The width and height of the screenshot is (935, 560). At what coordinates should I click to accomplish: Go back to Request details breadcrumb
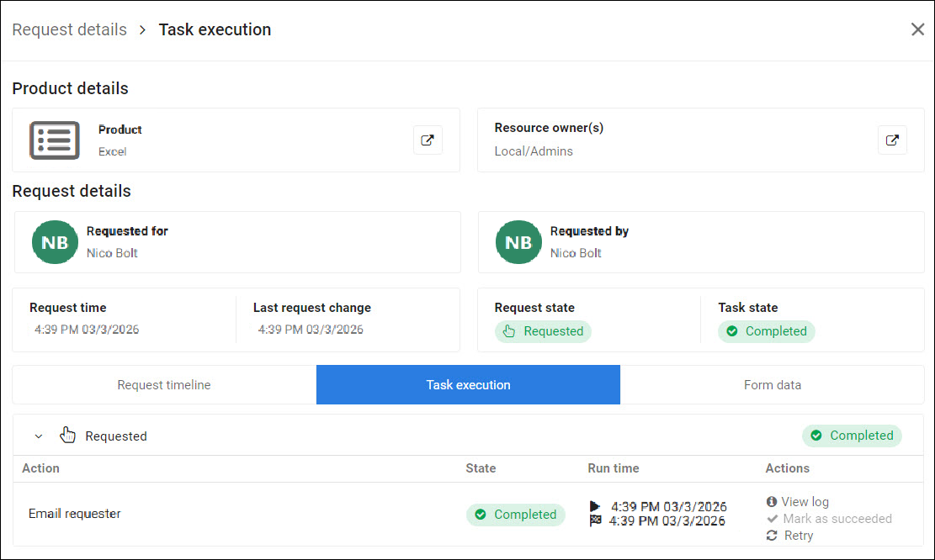tap(69, 29)
